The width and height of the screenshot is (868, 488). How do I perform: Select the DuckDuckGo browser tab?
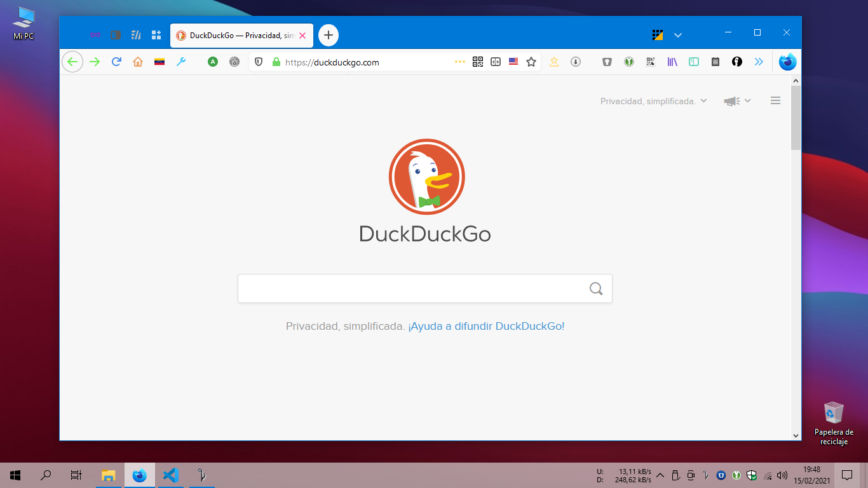[x=241, y=36]
